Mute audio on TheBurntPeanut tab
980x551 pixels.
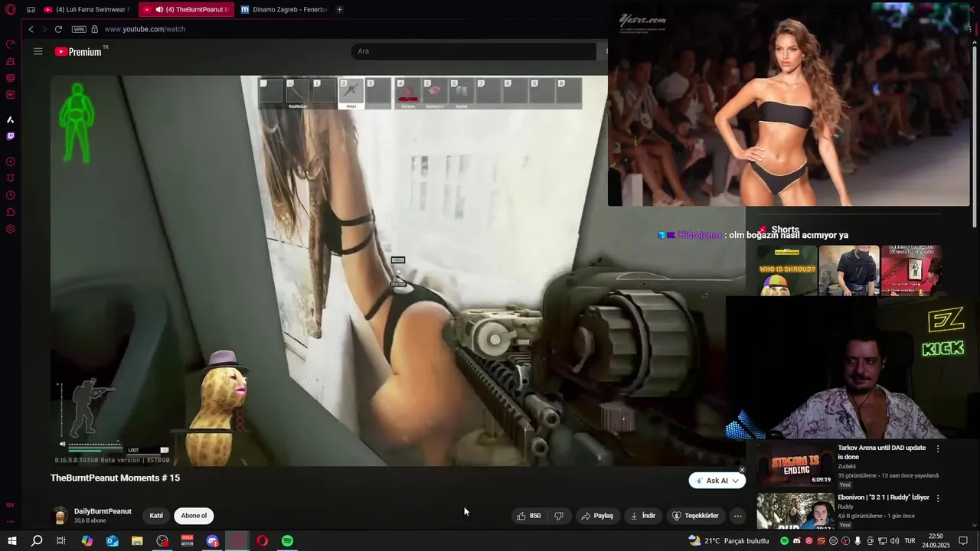pos(159,10)
